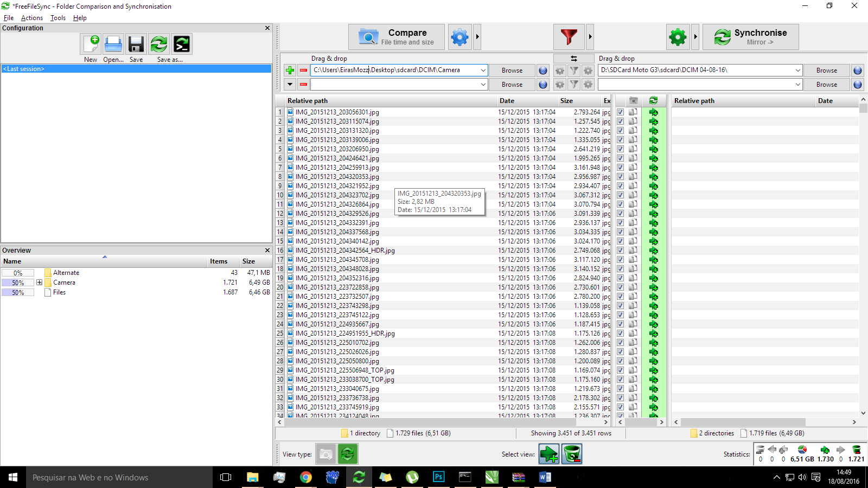Open Word from the taskbar
The image size is (868, 488).
[x=545, y=477]
